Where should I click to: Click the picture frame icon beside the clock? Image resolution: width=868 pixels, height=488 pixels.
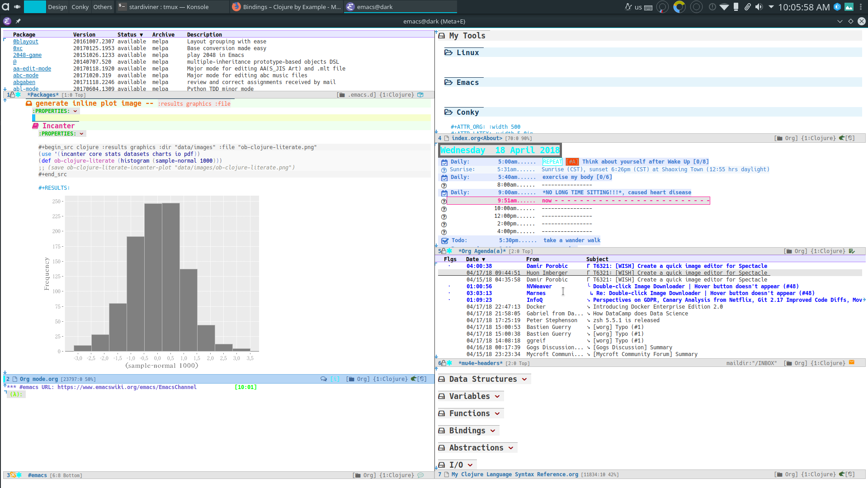point(849,7)
